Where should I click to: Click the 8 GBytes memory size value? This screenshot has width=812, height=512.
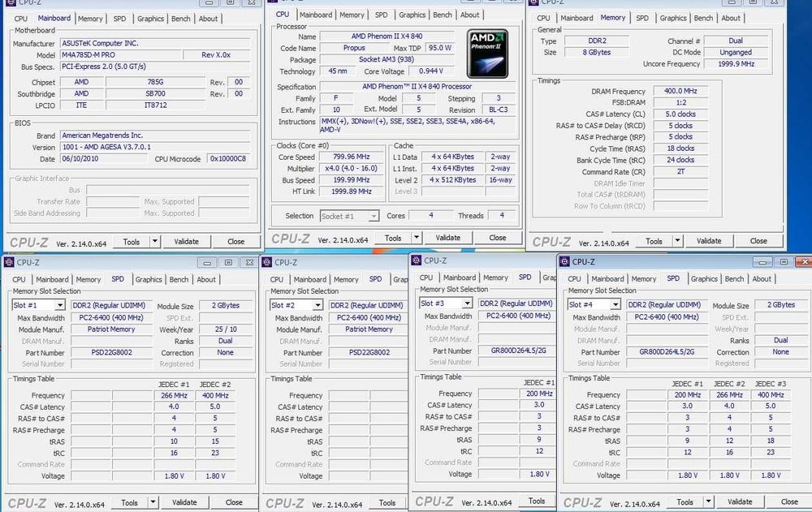click(597, 52)
